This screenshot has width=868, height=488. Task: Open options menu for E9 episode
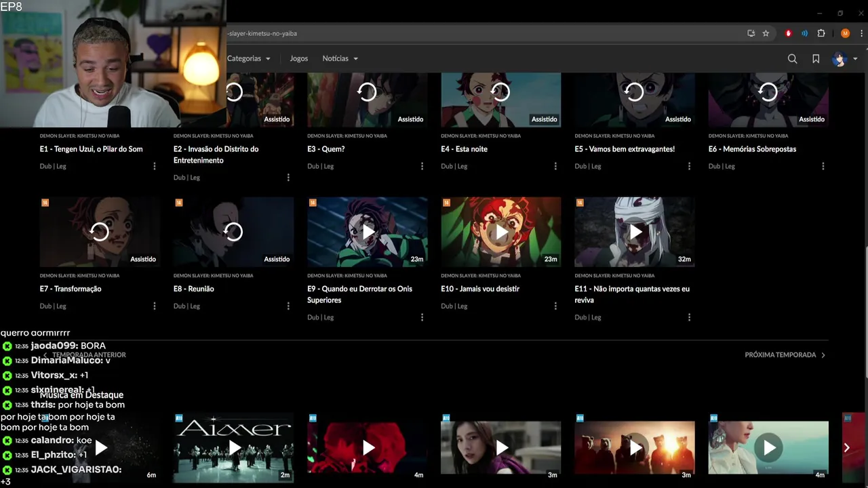pos(422,317)
